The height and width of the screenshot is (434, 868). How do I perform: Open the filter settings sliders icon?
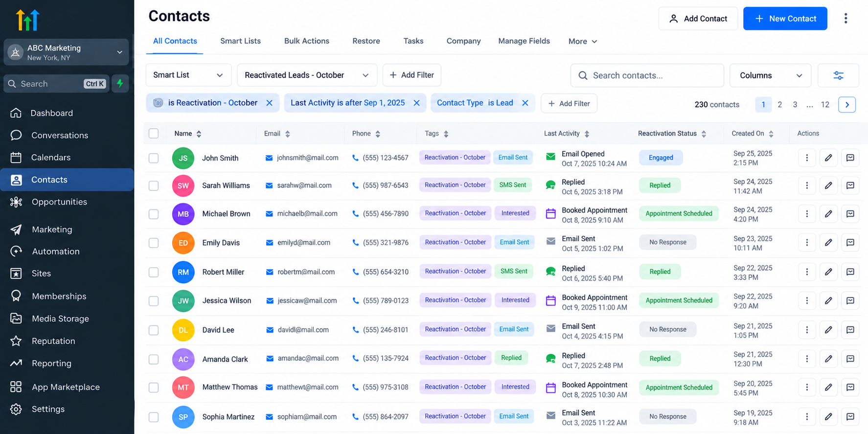click(838, 75)
